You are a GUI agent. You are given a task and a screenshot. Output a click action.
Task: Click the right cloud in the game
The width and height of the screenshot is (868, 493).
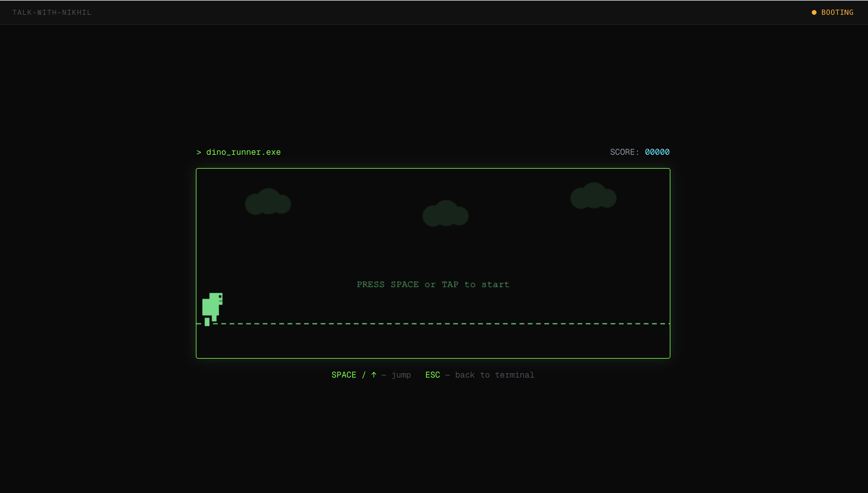[x=593, y=197]
